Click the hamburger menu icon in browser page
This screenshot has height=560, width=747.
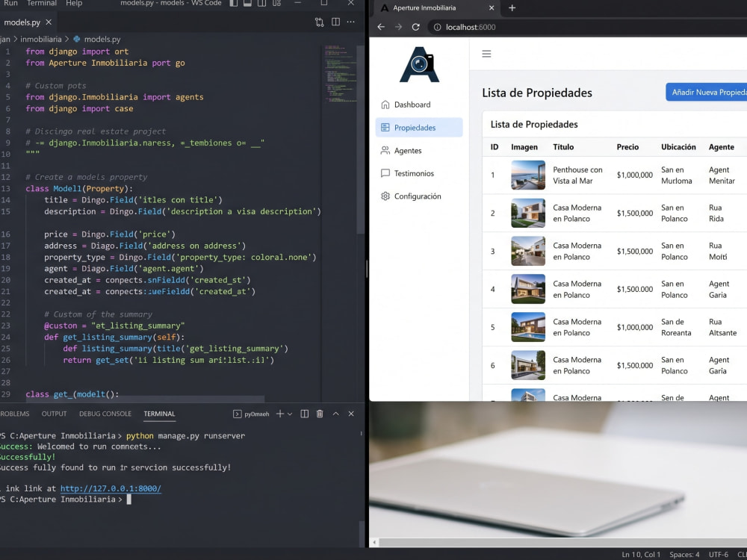tap(486, 54)
